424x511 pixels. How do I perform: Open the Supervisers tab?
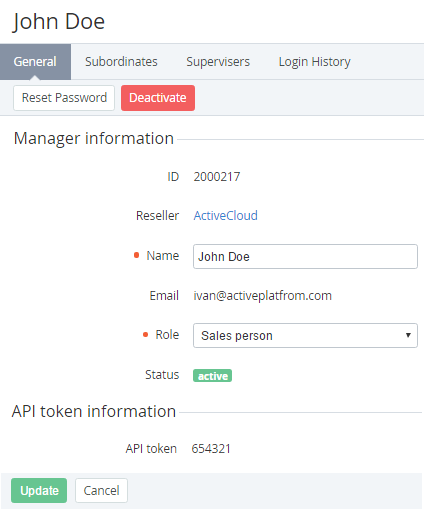click(x=218, y=62)
